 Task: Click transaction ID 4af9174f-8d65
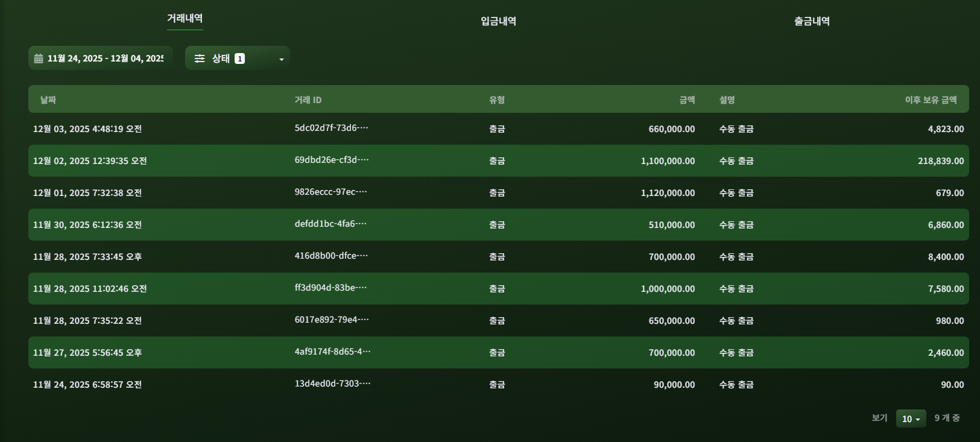[332, 352]
